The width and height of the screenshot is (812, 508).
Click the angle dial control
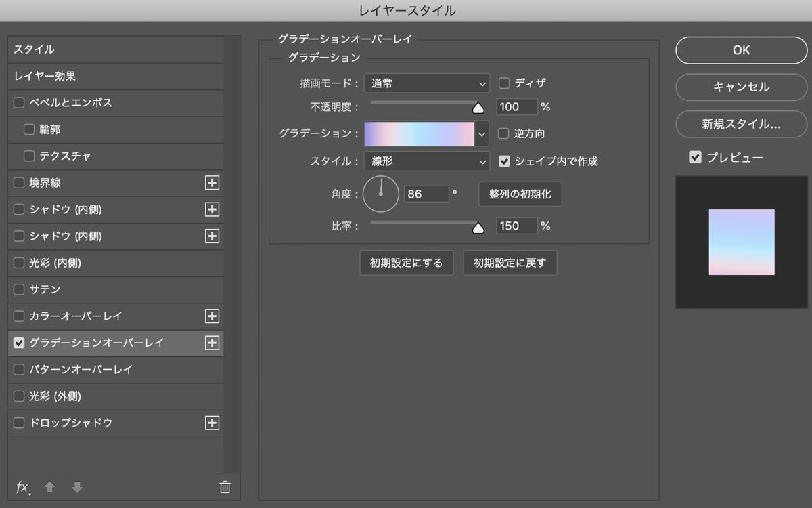pos(381,194)
